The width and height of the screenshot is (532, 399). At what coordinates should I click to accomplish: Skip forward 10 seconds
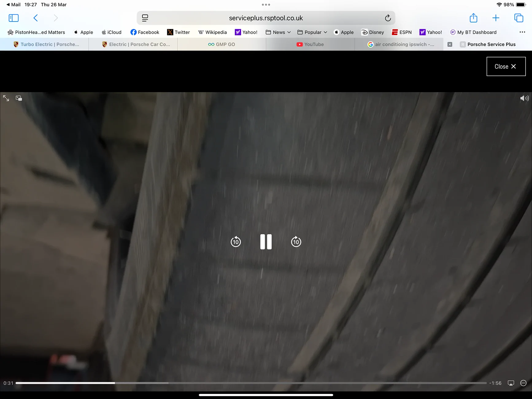pyautogui.click(x=296, y=242)
